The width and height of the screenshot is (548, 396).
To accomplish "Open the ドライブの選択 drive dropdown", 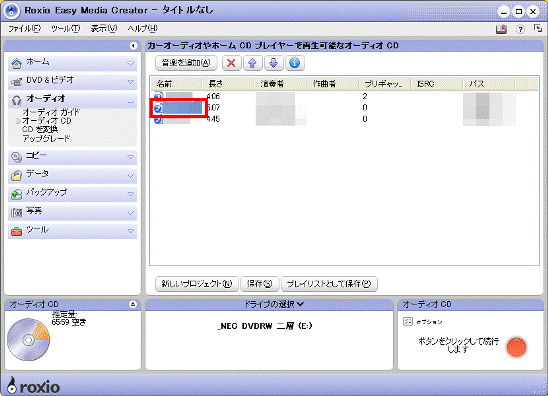I will pyautogui.click(x=273, y=304).
